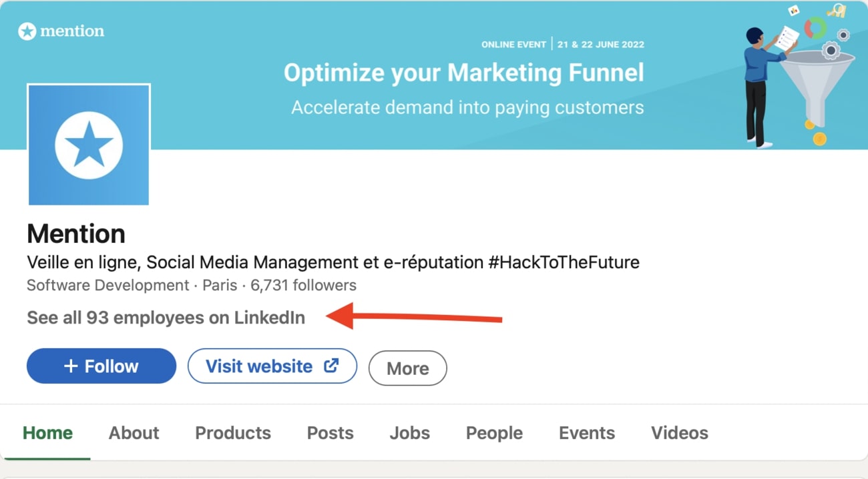Screen dimensions: 868x479
Task: Click Accelerate demand into paying customers text
Action: tap(467, 107)
